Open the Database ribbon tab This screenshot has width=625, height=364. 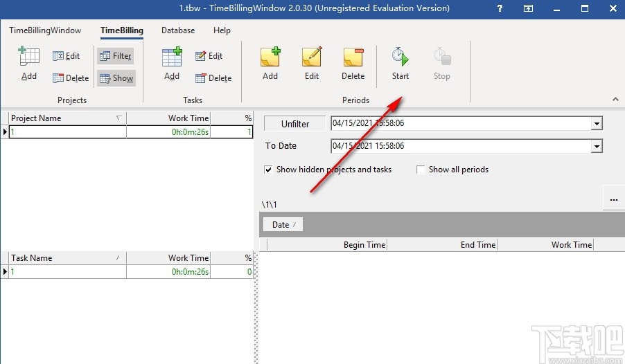click(x=178, y=30)
